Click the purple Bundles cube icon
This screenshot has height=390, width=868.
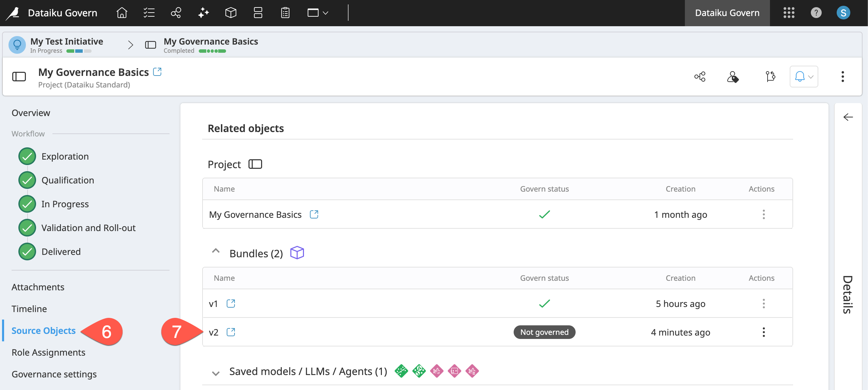pyautogui.click(x=297, y=253)
